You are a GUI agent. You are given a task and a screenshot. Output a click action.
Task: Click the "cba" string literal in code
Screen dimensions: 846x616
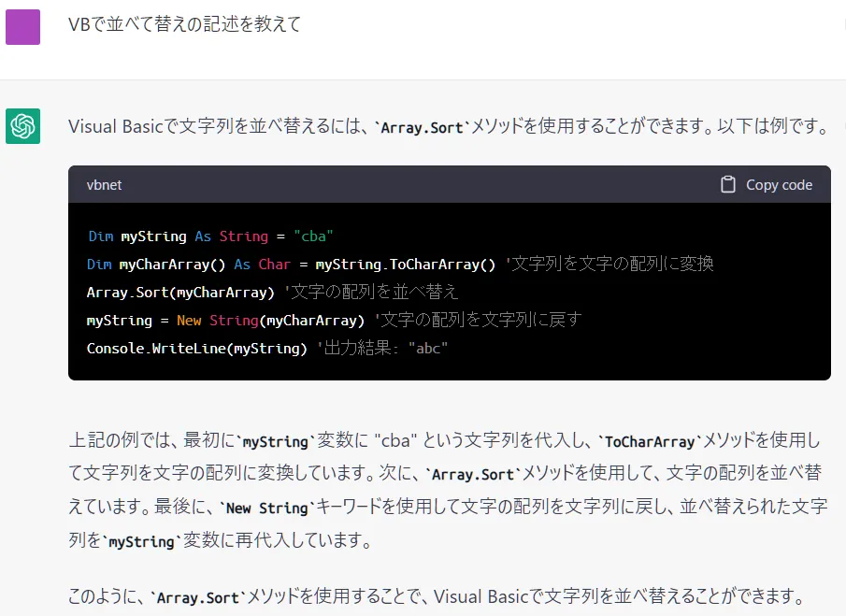(x=313, y=236)
